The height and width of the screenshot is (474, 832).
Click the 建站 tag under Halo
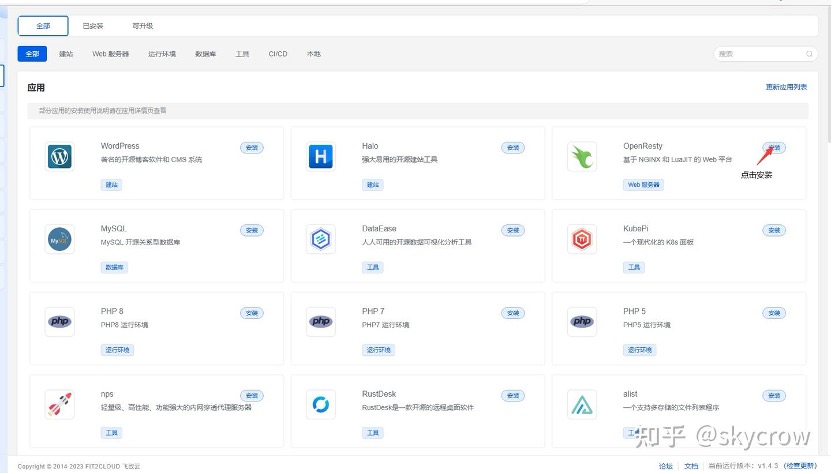pos(372,185)
